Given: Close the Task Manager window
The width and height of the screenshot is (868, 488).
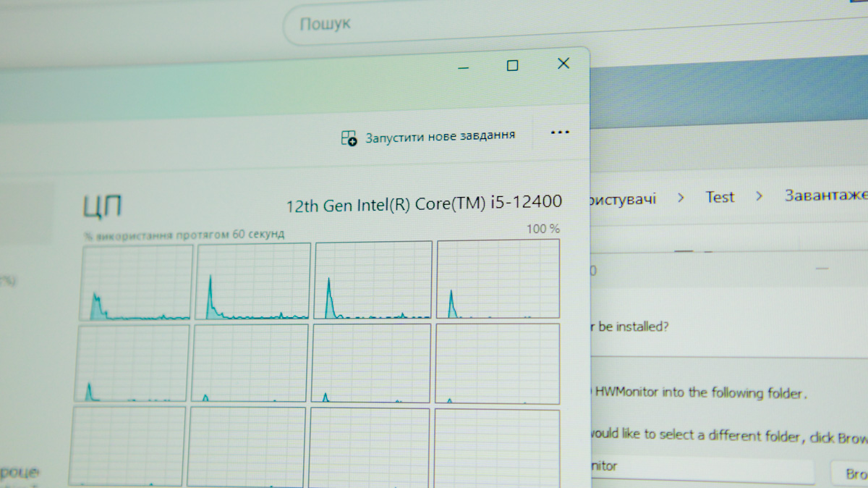Looking at the screenshot, I should point(563,64).
